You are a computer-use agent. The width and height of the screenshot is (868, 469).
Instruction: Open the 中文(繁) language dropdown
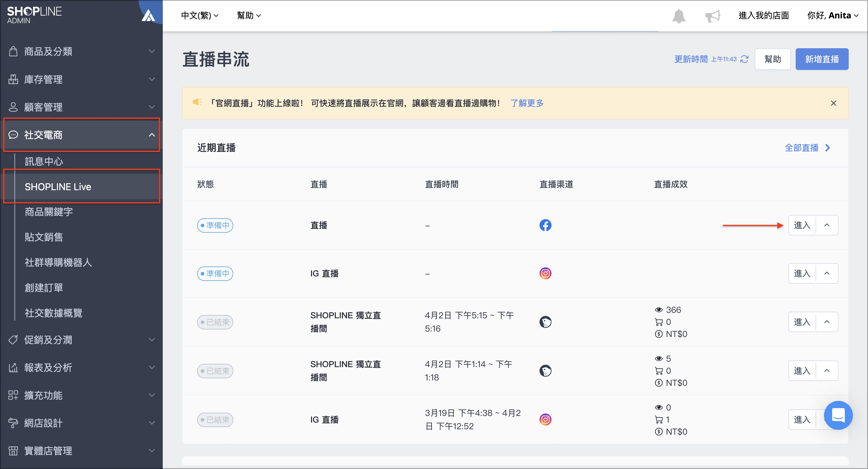click(200, 15)
